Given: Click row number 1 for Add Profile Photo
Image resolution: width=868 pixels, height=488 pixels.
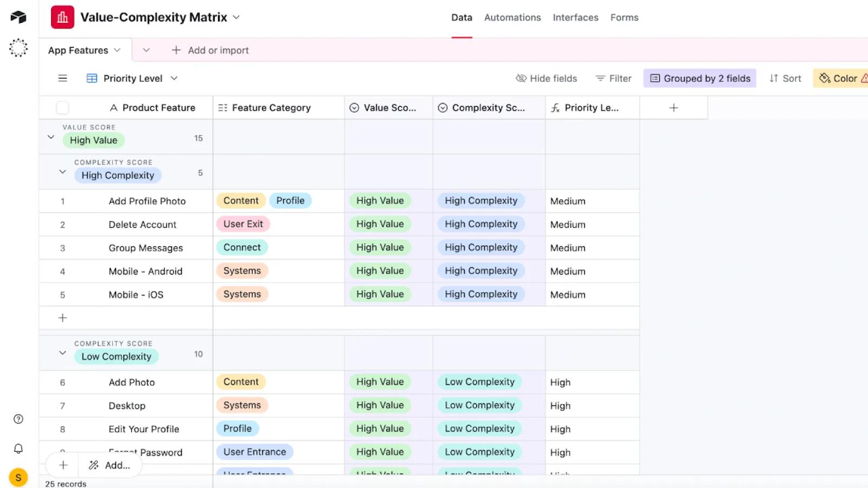Looking at the screenshot, I should 62,201.
